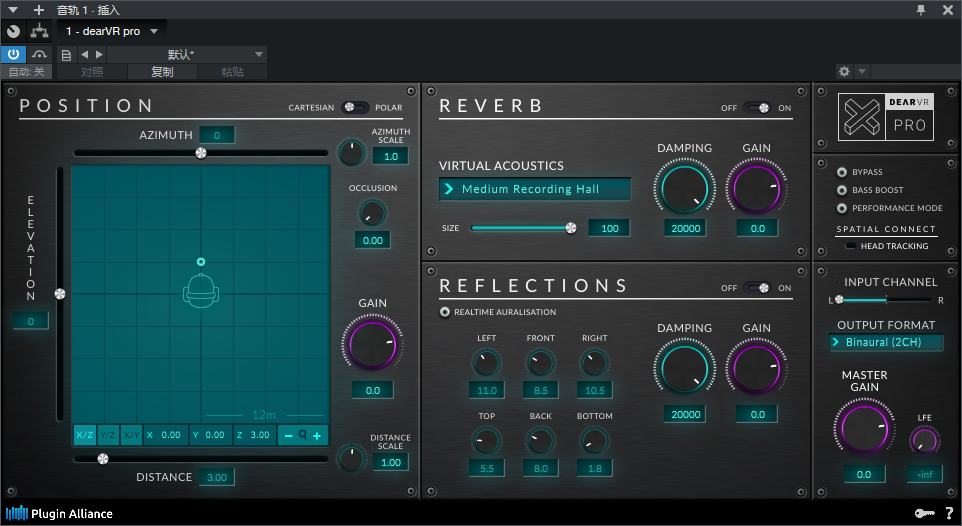Screen dimensions: 962x526
Task: Click the 粘贴 paste button
Action: tap(233, 71)
